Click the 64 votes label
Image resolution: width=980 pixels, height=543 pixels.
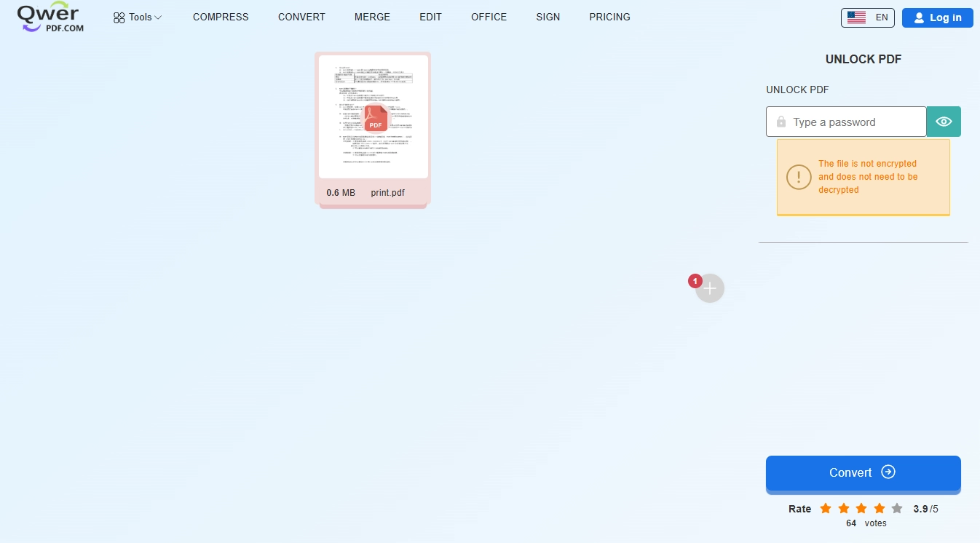tap(866, 523)
